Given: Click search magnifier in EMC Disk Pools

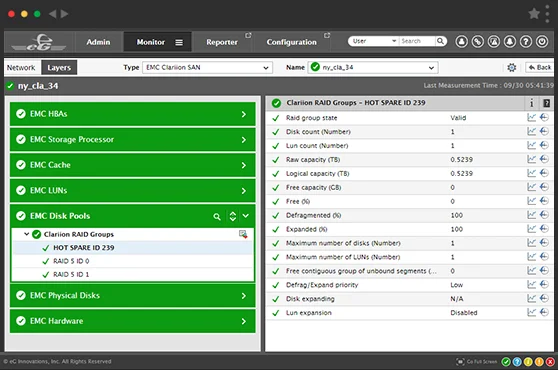Looking at the screenshot, I should coord(217,216).
